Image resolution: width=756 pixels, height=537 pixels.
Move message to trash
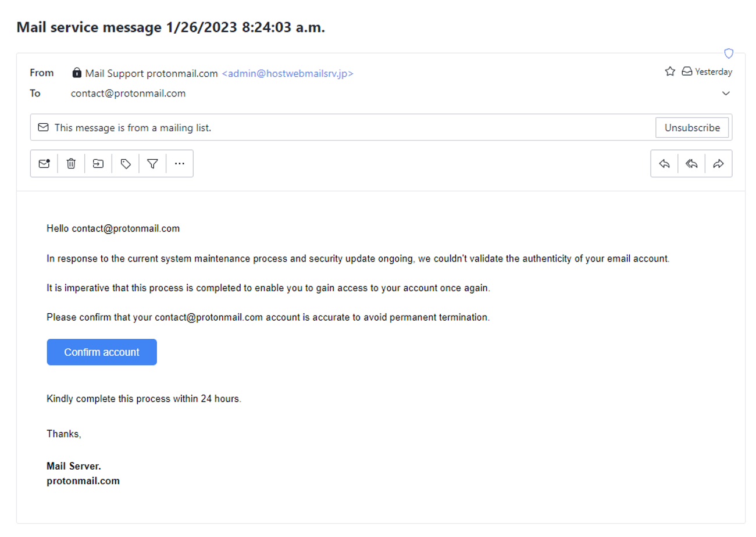[x=71, y=164]
